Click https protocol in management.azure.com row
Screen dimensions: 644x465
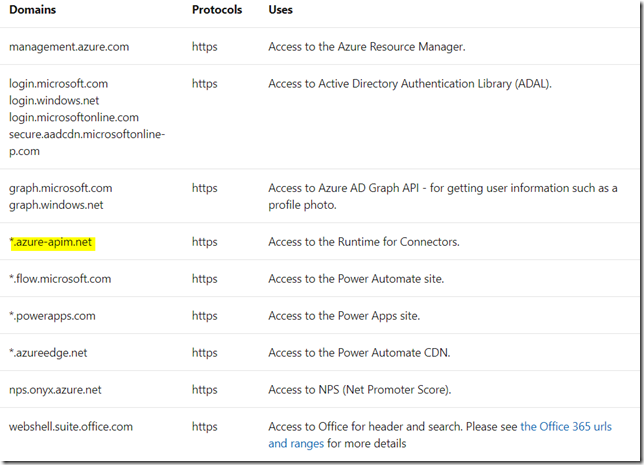pyautogui.click(x=205, y=47)
